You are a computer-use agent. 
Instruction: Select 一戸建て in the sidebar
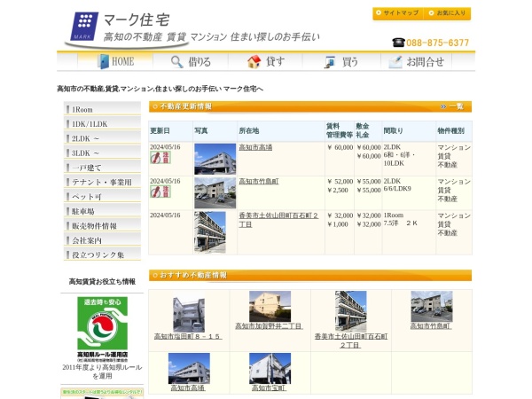click(x=102, y=168)
